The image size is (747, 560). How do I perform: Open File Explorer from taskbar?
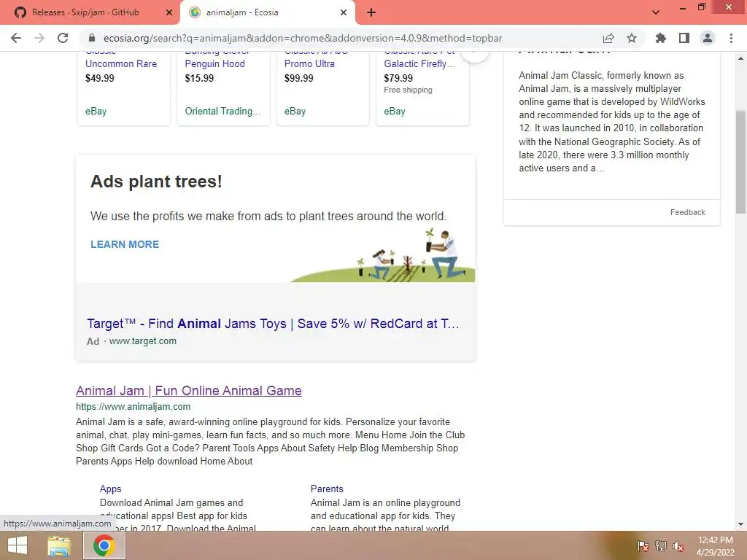click(59, 545)
